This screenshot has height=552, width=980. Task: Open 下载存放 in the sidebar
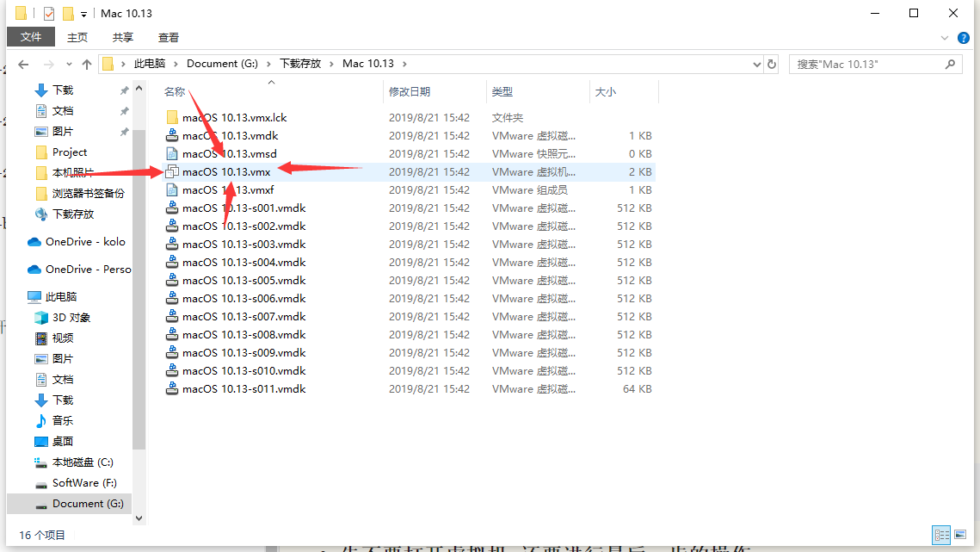[x=72, y=214]
